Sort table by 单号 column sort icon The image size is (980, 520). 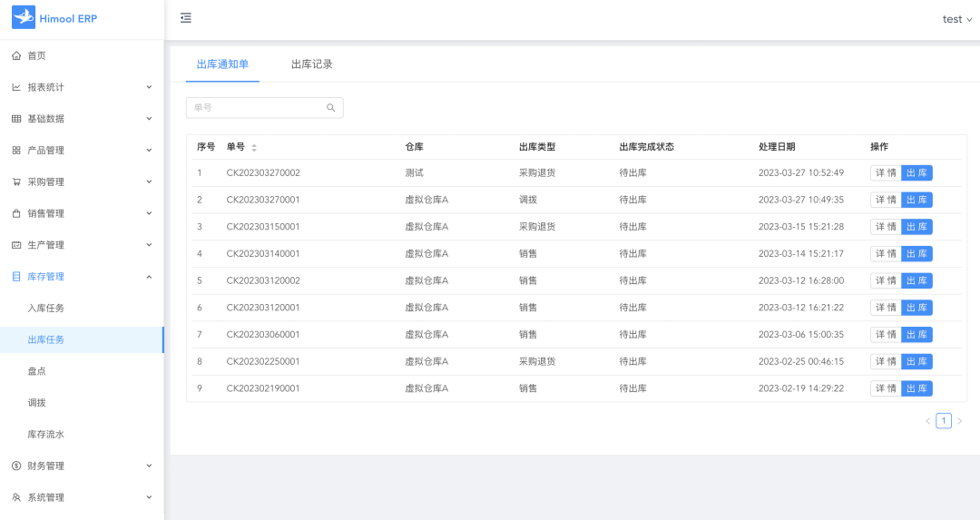[254, 147]
